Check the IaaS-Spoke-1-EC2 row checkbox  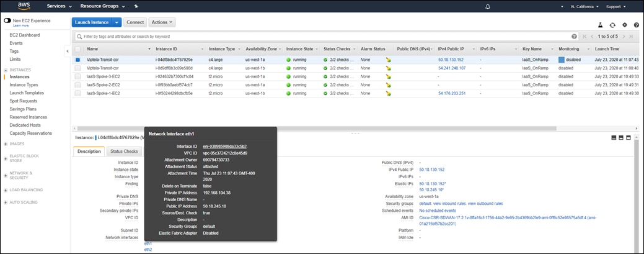coord(77,93)
